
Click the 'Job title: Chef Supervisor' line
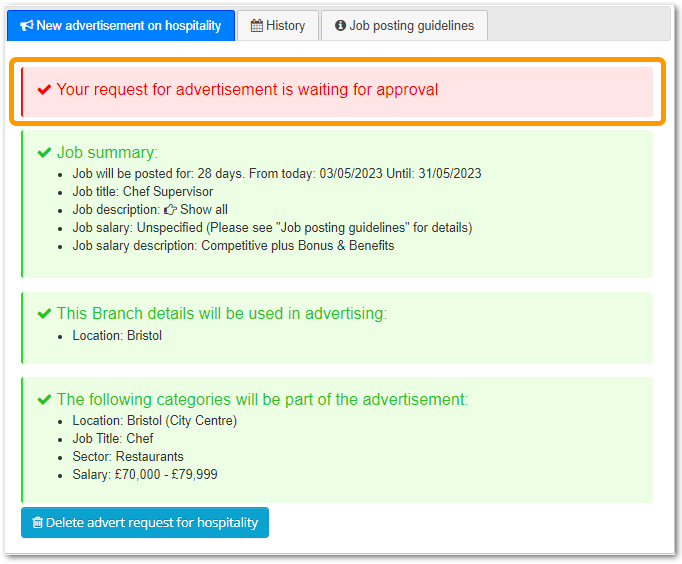(x=143, y=192)
